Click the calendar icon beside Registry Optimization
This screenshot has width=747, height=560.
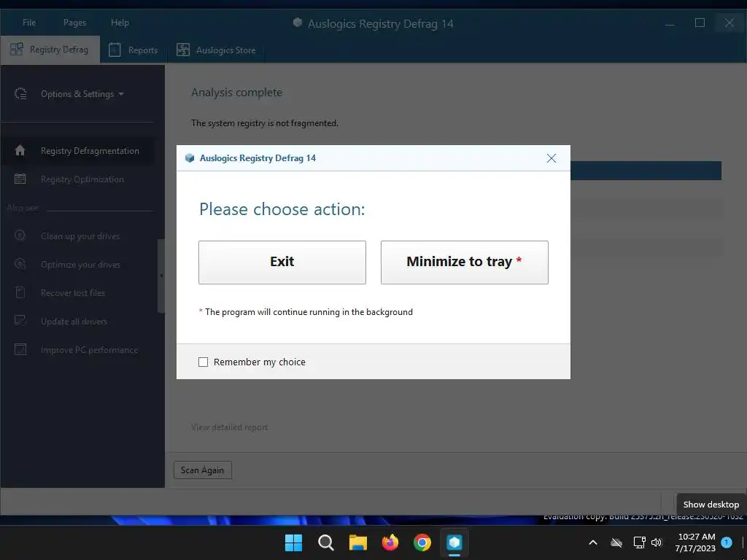click(20, 179)
